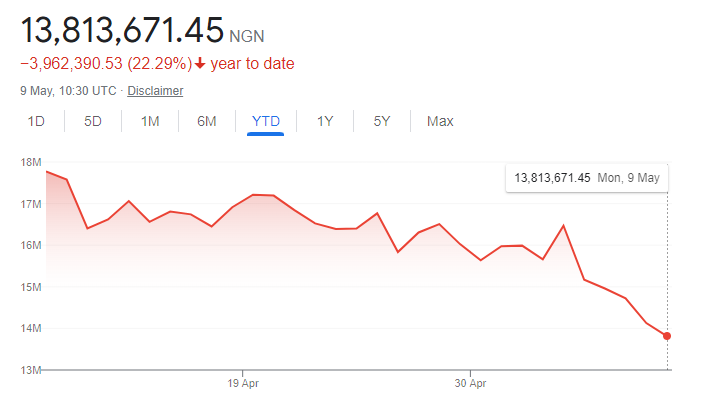
Task: Open the 6M chart period
Action: 207,121
